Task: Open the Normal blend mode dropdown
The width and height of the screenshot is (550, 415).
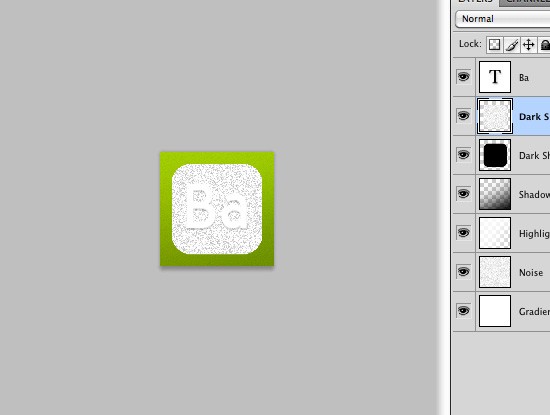Action: [502, 19]
